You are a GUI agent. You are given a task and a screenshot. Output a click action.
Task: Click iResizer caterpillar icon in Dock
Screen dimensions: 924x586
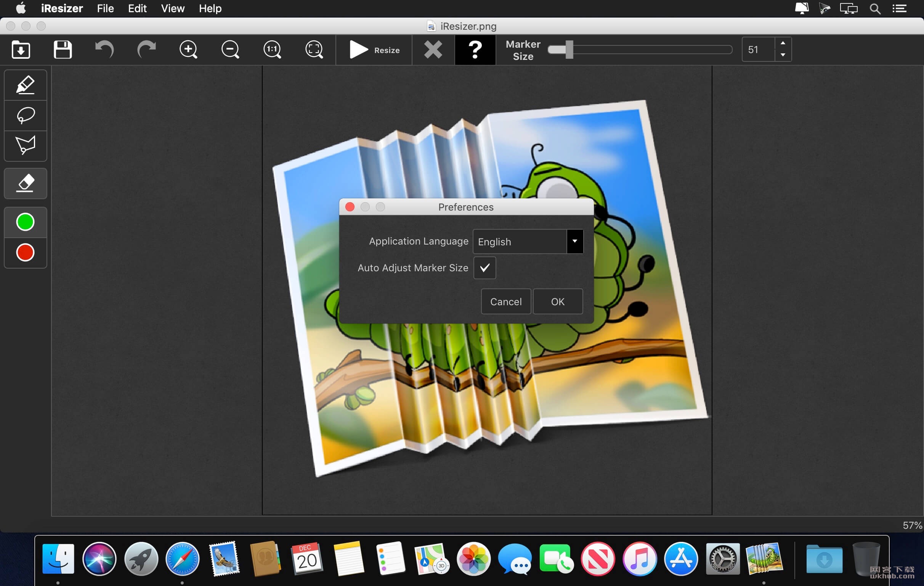point(764,559)
